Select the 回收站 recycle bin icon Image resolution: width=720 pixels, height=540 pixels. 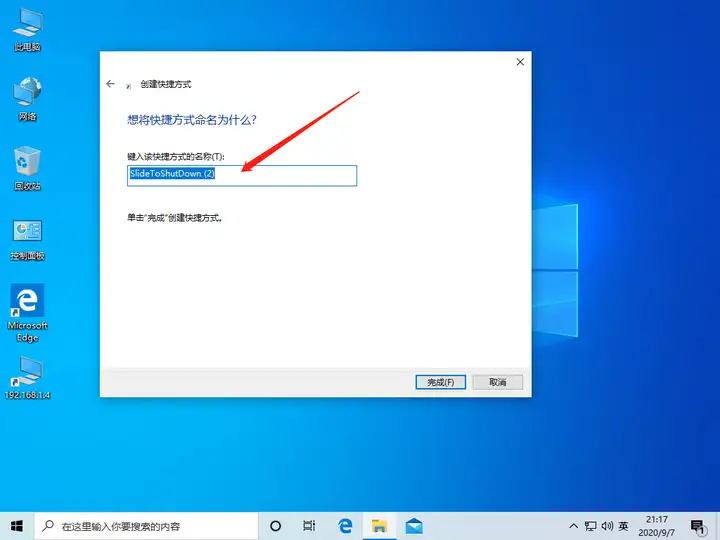click(x=28, y=169)
